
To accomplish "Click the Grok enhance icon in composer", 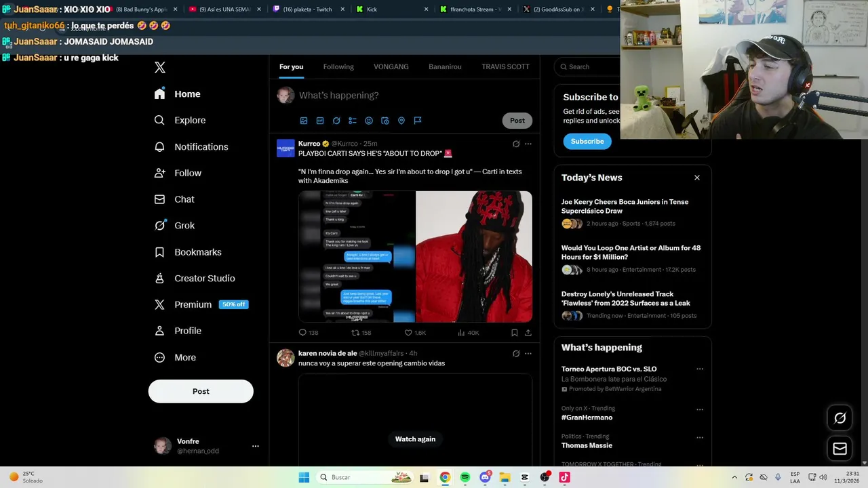I will click(336, 121).
